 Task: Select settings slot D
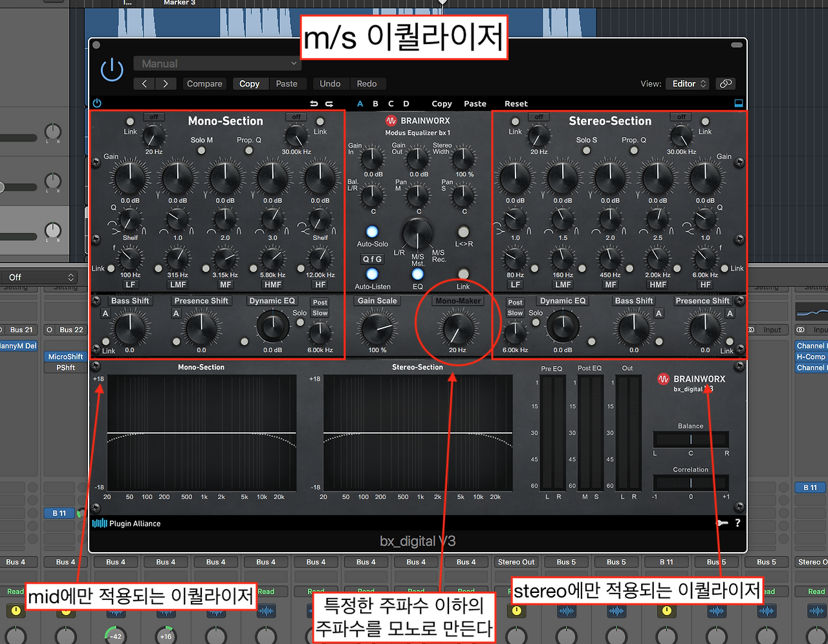406,103
